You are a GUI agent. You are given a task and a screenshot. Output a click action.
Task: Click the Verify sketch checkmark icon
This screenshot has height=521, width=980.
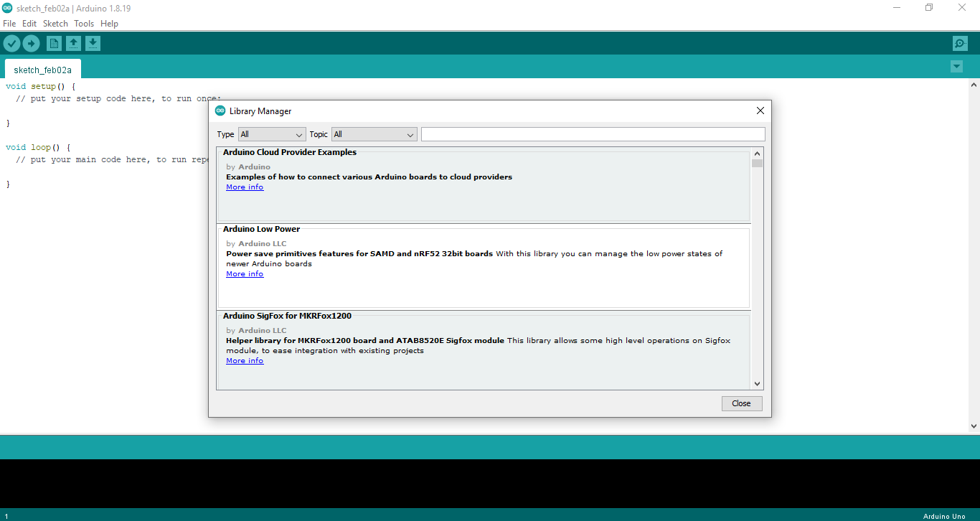pyautogui.click(x=11, y=44)
